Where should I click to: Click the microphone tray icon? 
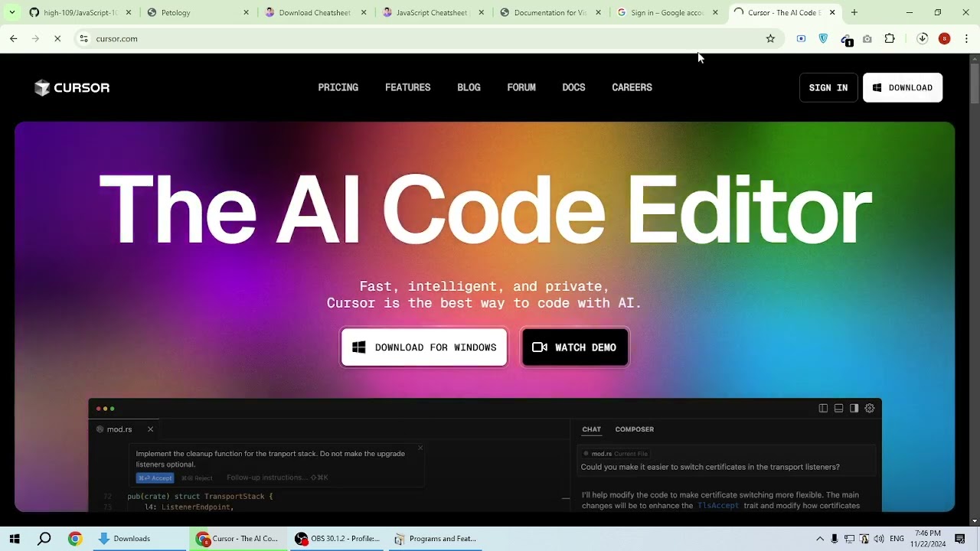(835, 539)
